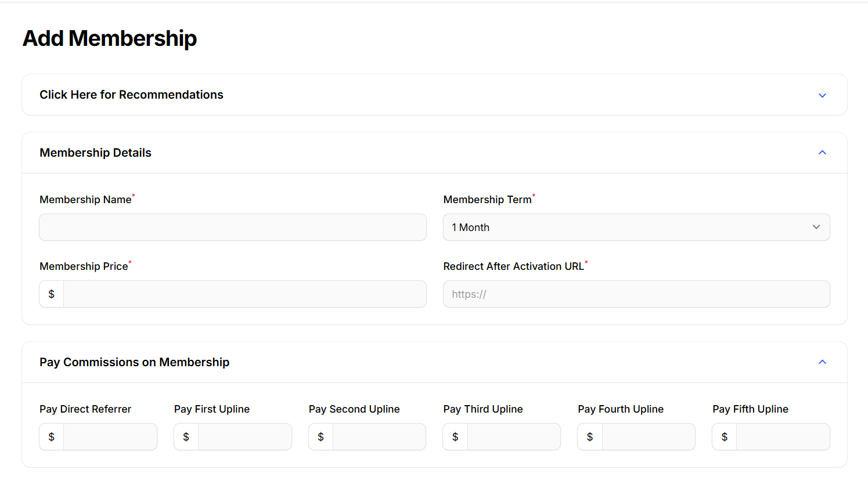Expand the Click Here for Recommendations chevron
The image size is (868, 484).
(822, 95)
